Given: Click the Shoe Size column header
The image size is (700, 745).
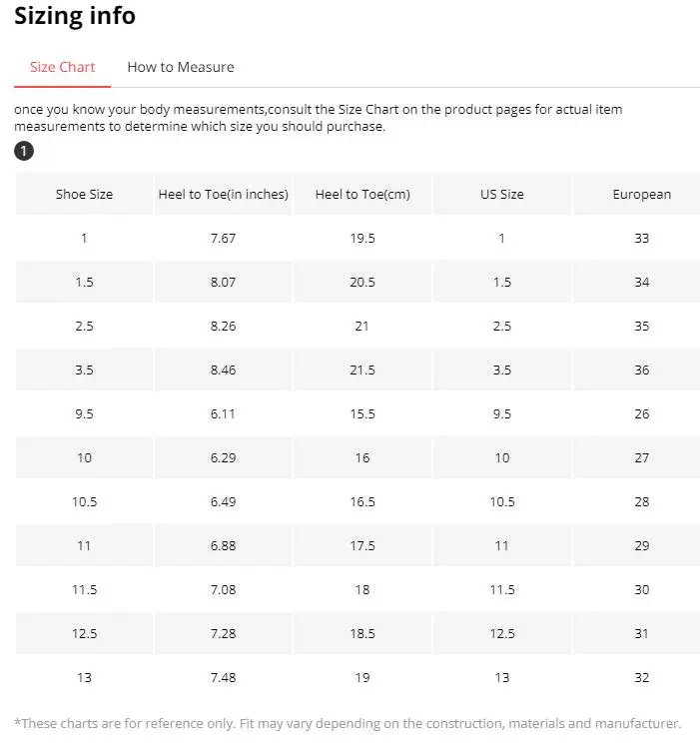Looking at the screenshot, I should click(84, 194).
